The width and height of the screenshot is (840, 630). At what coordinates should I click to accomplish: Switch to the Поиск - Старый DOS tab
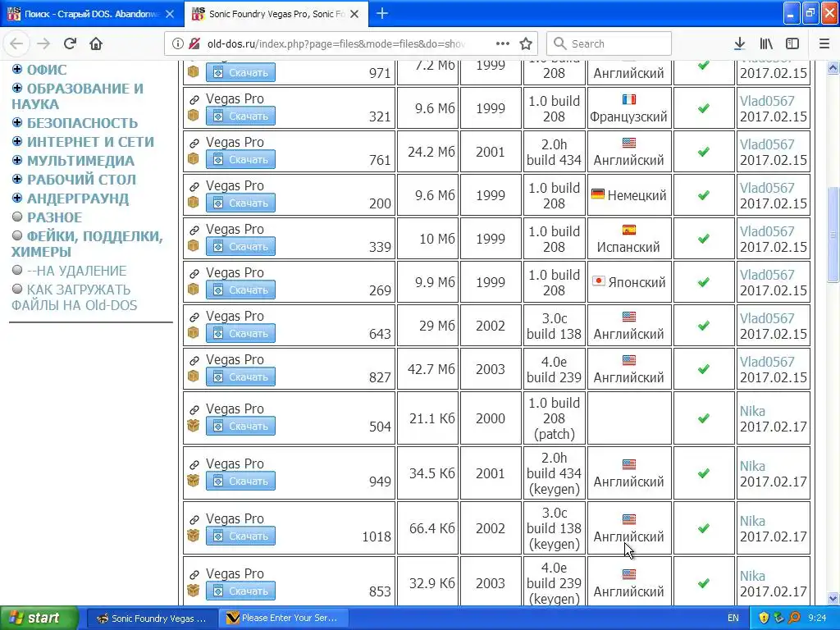(x=92, y=14)
